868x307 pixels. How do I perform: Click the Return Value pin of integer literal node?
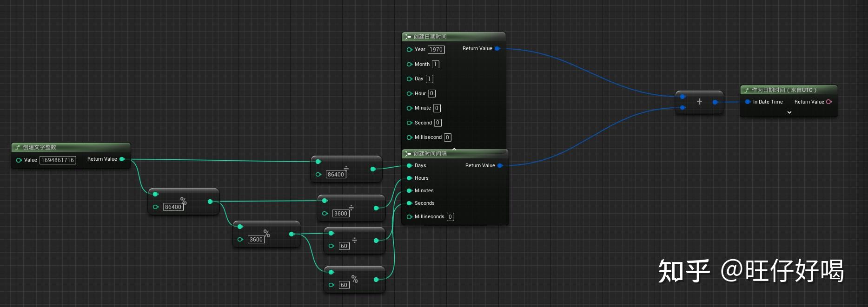(122, 159)
